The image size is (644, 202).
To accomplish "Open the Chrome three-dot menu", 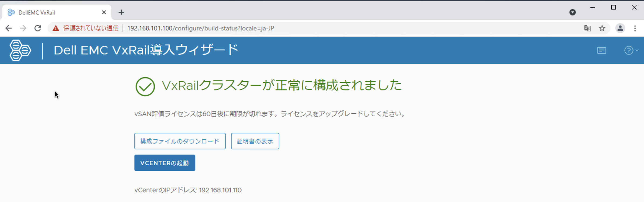I will [x=635, y=28].
